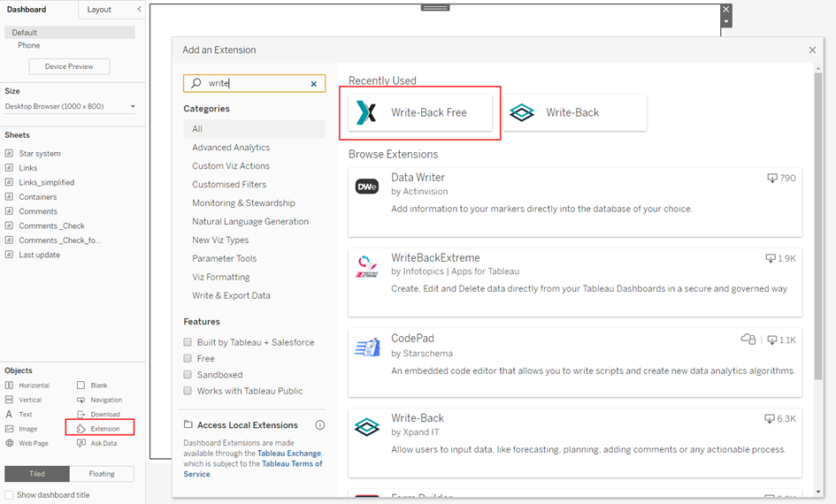Viewport: 836px width, 504px height.
Task: Click the CodePad sandboxed cloud lock icon
Action: click(x=748, y=339)
